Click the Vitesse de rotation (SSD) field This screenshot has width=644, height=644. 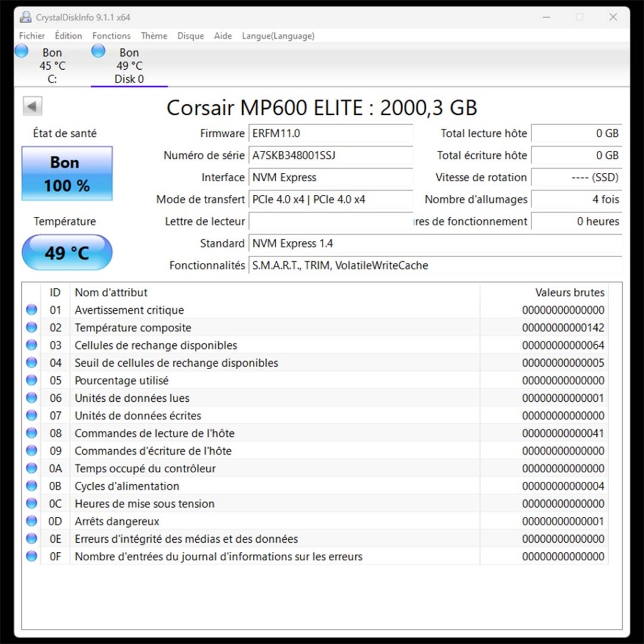tap(577, 177)
